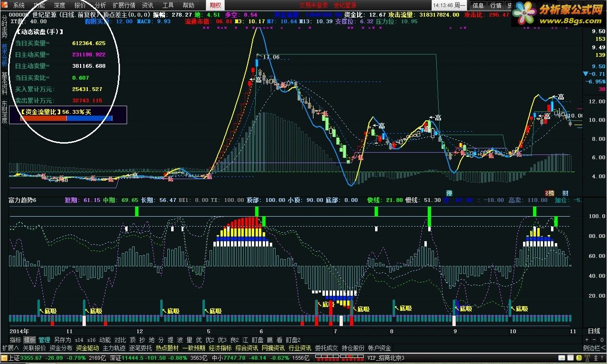Click the 行情 button at top right

click(496, 5)
